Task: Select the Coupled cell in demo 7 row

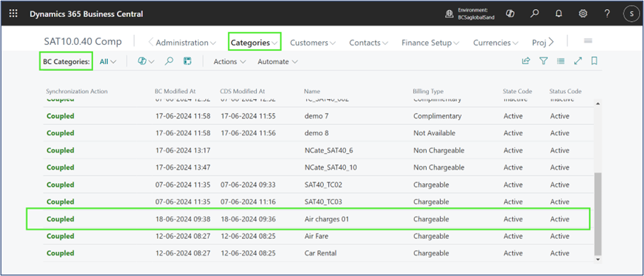Action: point(60,116)
